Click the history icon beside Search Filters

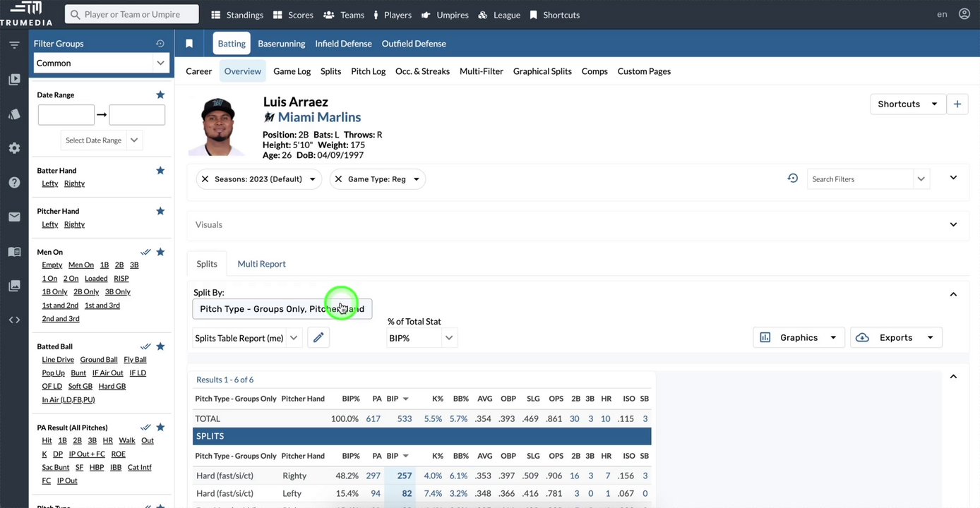[793, 179]
